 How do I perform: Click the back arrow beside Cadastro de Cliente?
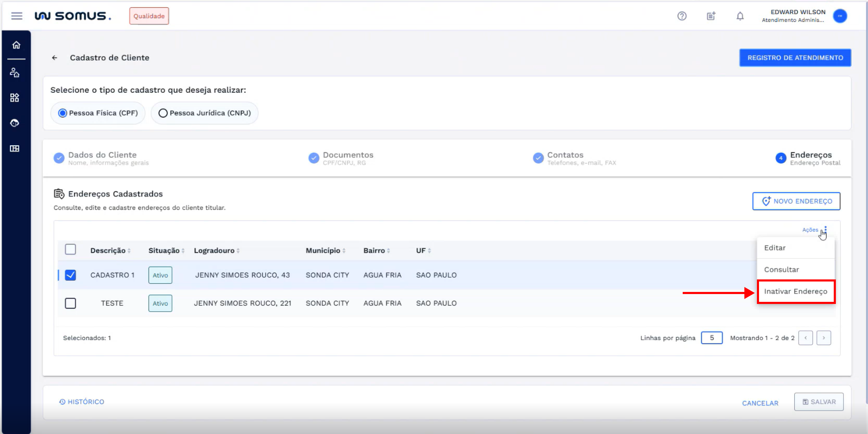coord(55,58)
